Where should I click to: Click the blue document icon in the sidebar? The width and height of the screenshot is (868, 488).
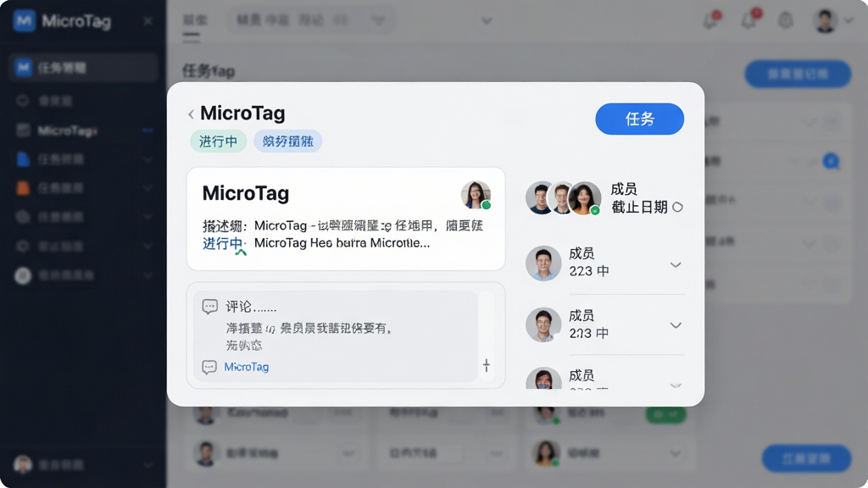pos(23,159)
